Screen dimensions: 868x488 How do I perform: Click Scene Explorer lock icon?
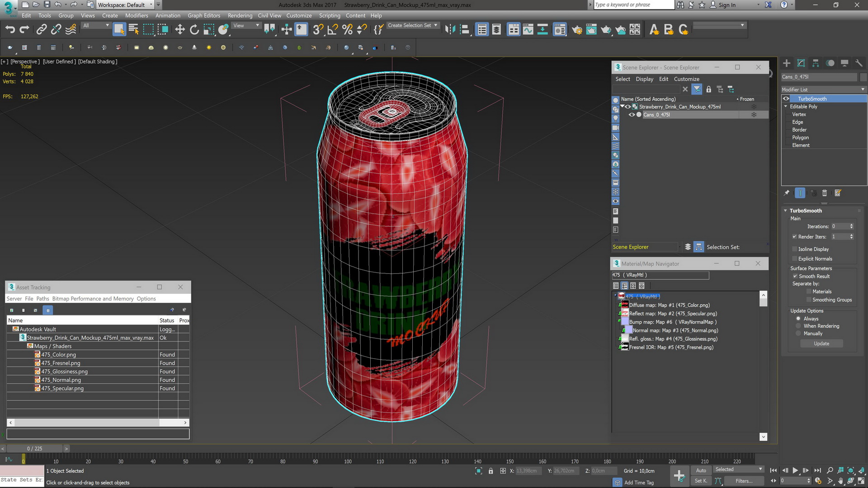click(x=709, y=89)
